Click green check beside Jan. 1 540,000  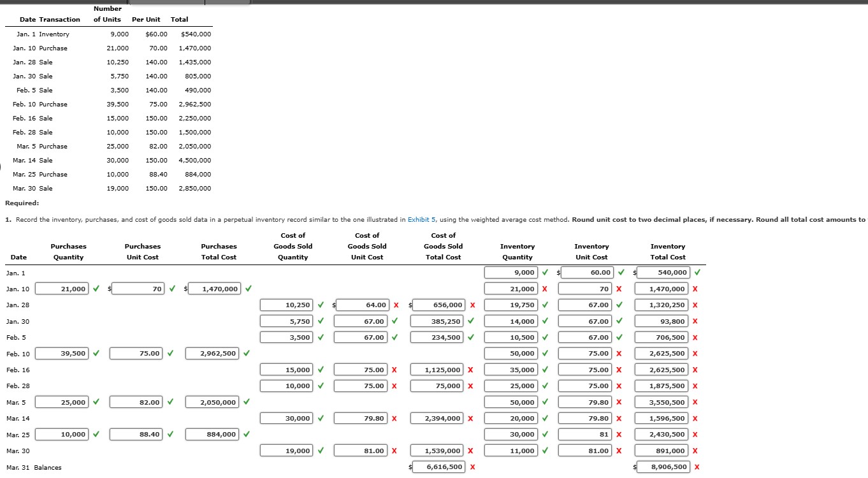[697, 273]
